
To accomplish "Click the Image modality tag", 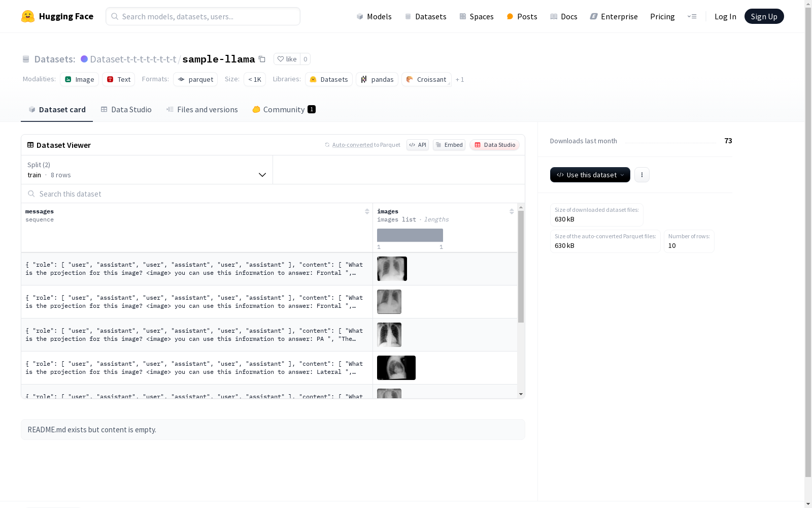I will tap(80, 79).
